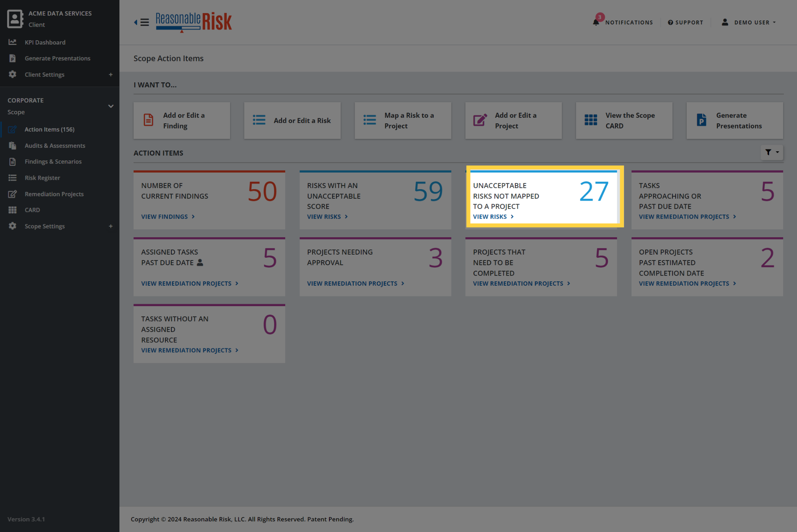
Task: Open the notifications bell
Action: (596, 22)
